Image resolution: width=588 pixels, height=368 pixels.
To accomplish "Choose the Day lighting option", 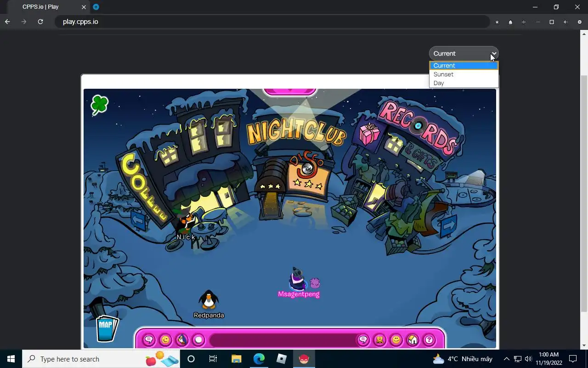I will point(464,83).
